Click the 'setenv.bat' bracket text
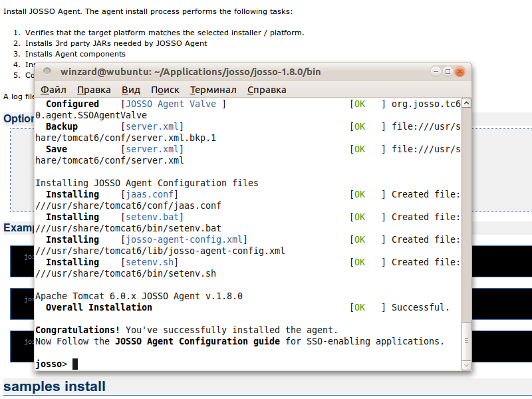 (152, 217)
